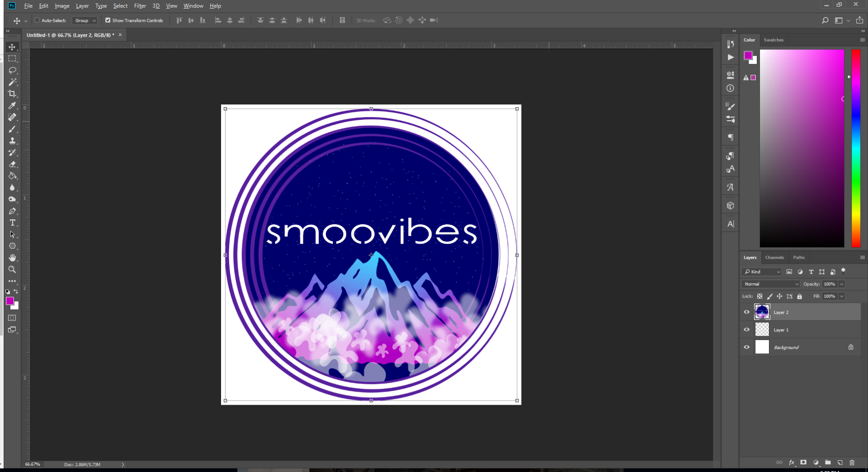
Task: Toggle the Background layer visibility
Action: tap(747, 347)
